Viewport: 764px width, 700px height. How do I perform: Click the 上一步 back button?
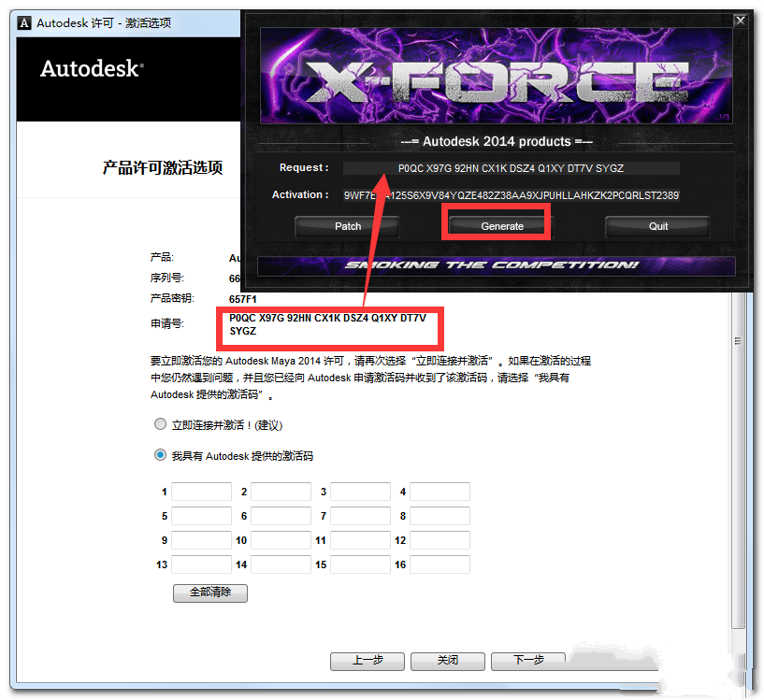click(x=368, y=661)
